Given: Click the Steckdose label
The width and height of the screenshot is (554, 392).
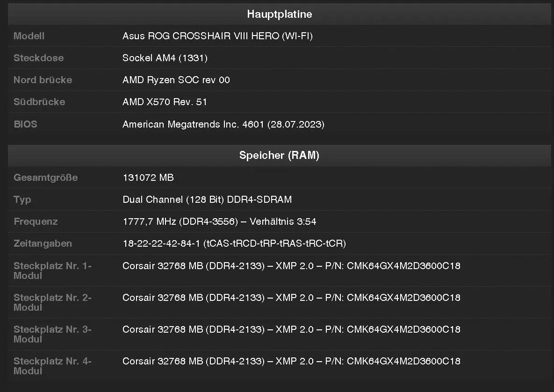Looking at the screenshot, I should pyautogui.click(x=38, y=58).
